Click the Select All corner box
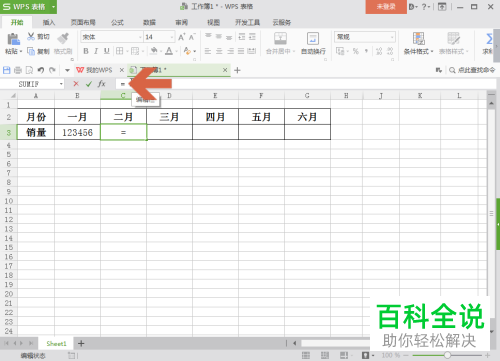This screenshot has width=500, height=361. click(9, 96)
